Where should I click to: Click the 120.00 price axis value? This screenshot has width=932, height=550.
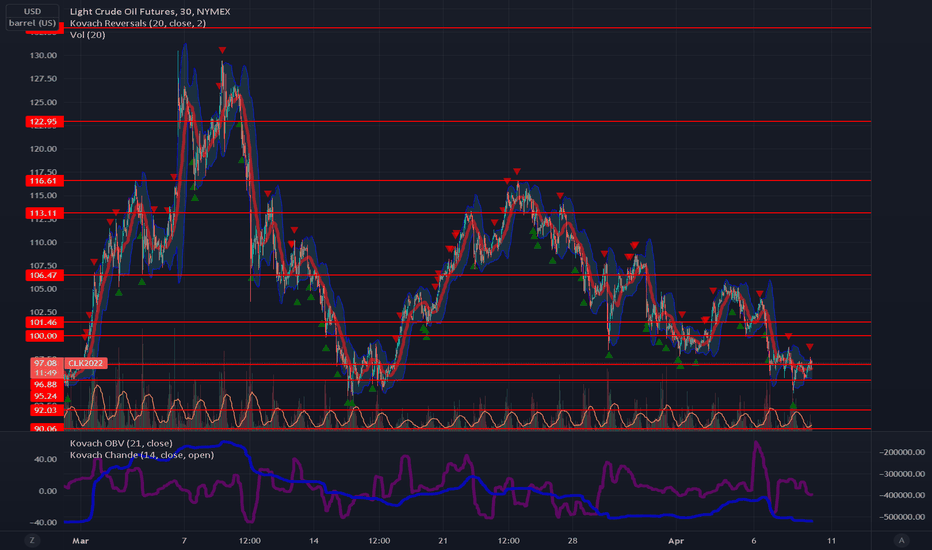click(43, 149)
